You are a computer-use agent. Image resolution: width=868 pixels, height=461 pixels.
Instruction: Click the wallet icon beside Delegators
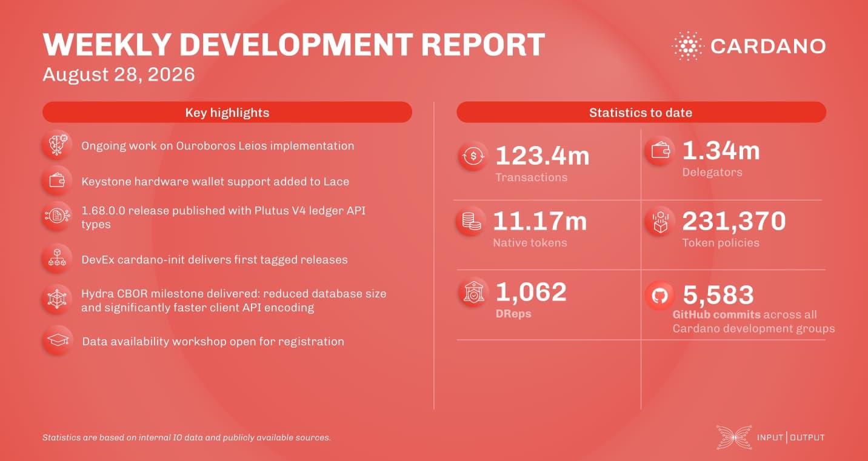(x=659, y=151)
